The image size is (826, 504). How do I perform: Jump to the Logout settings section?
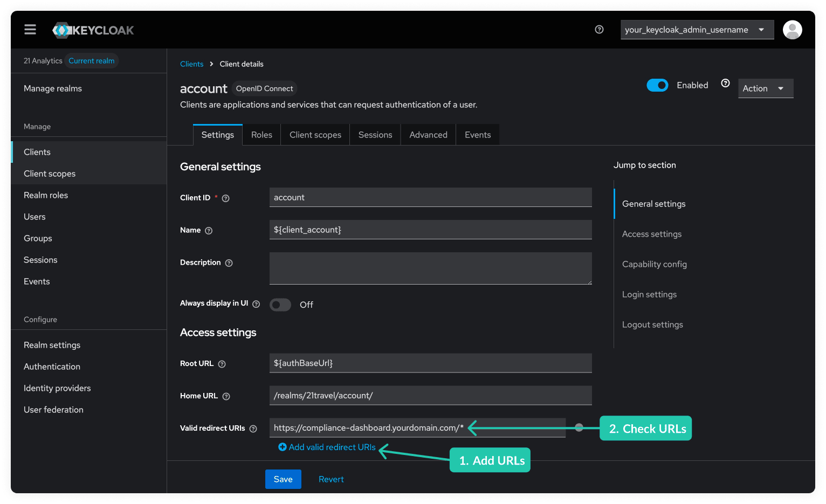[652, 324]
